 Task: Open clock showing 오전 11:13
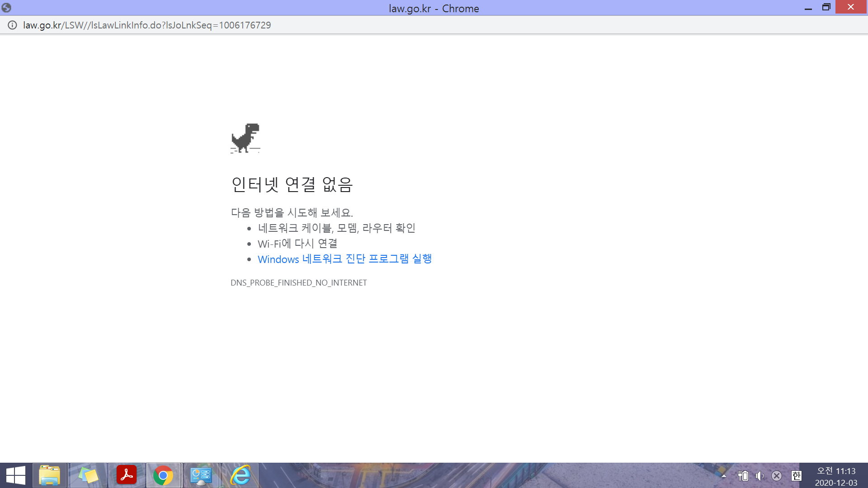(836, 477)
